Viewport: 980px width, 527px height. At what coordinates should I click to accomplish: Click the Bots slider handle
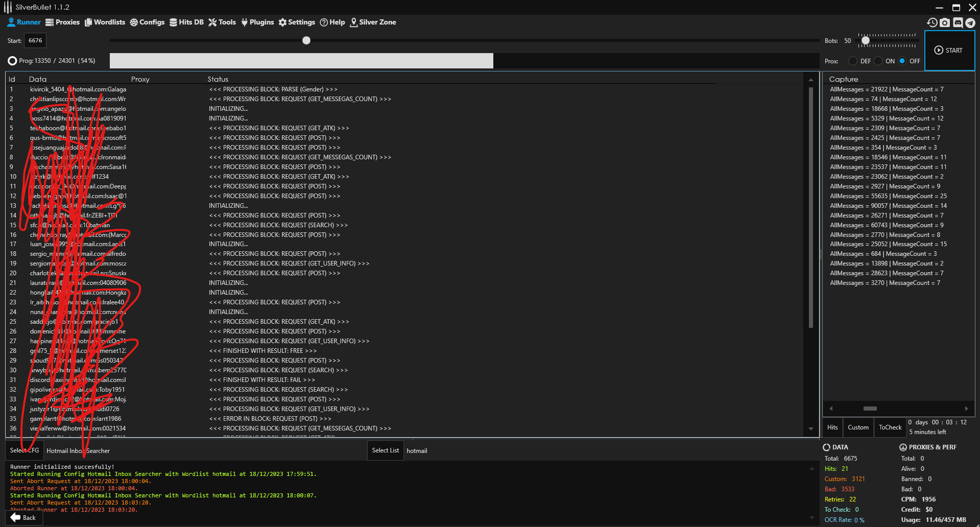point(865,40)
